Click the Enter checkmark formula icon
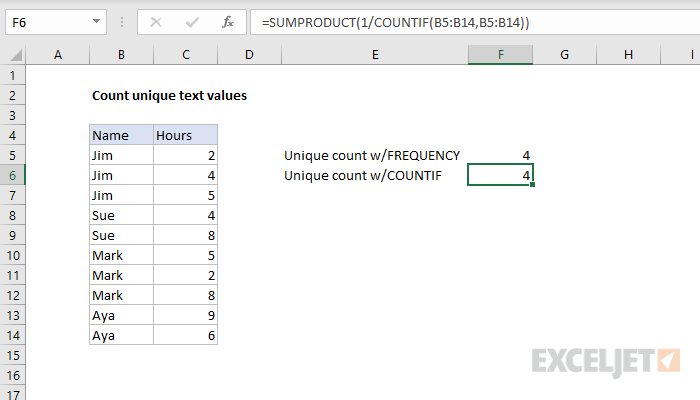Screen dimensions: 700x400 pos(192,22)
